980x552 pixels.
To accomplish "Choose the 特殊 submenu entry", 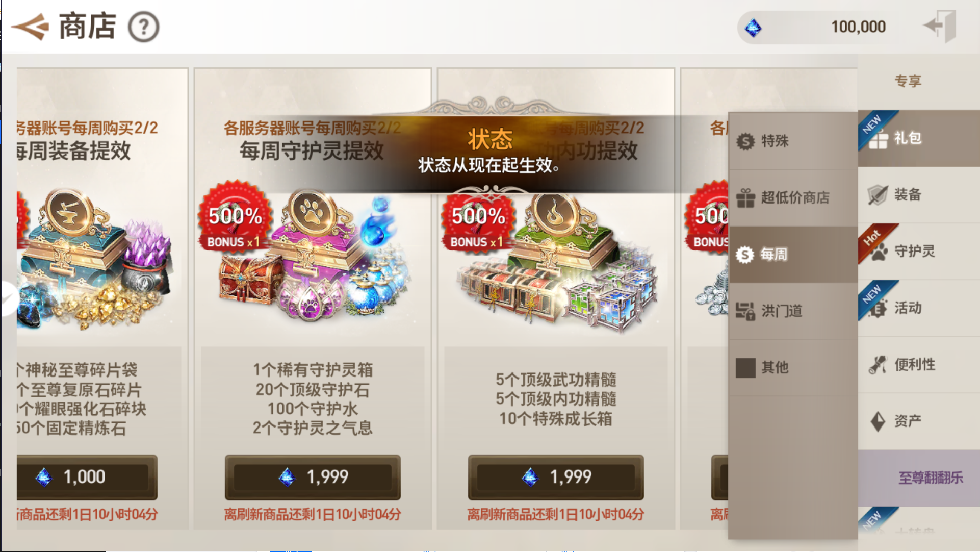I will (793, 141).
